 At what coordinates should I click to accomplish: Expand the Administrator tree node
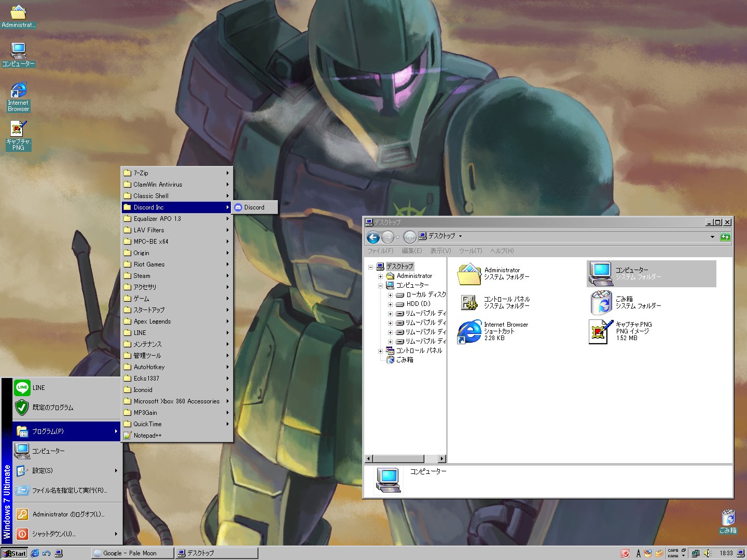pos(380,276)
